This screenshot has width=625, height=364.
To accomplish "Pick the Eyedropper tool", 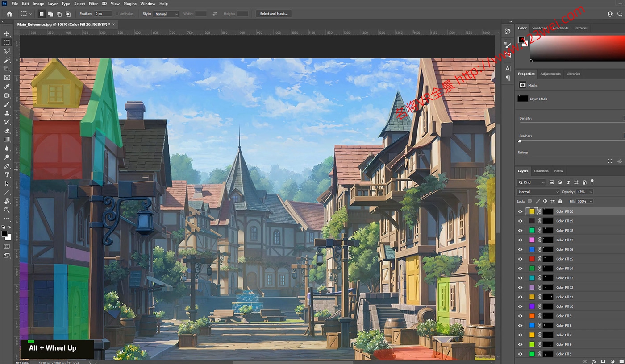I will [x=7, y=87].
